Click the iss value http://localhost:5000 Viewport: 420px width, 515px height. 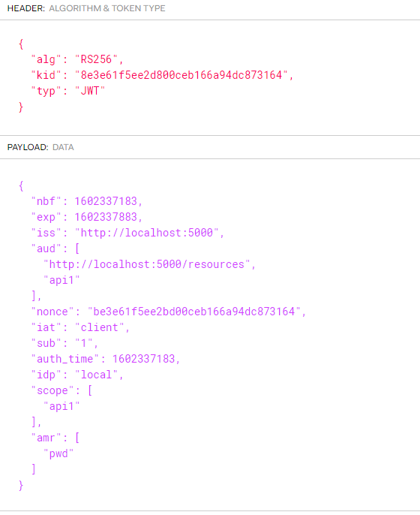tap(147, 233)
